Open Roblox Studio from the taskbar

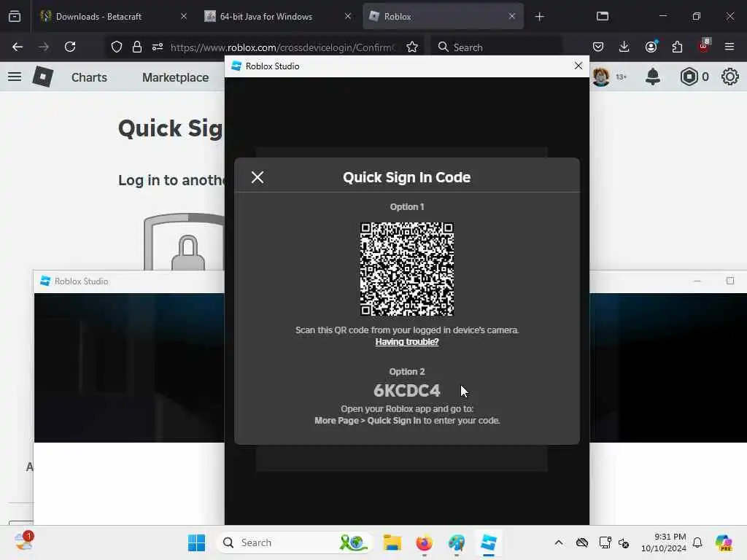click(488, 542)
